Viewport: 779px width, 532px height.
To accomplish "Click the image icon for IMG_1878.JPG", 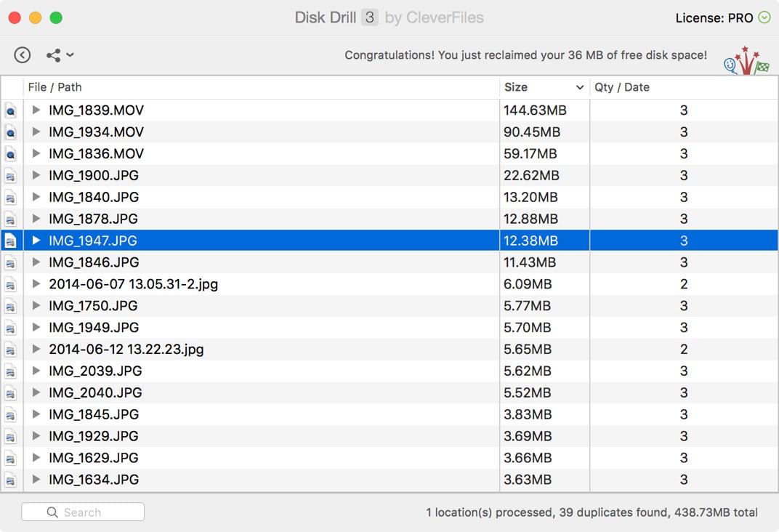I will click(10, 219).
